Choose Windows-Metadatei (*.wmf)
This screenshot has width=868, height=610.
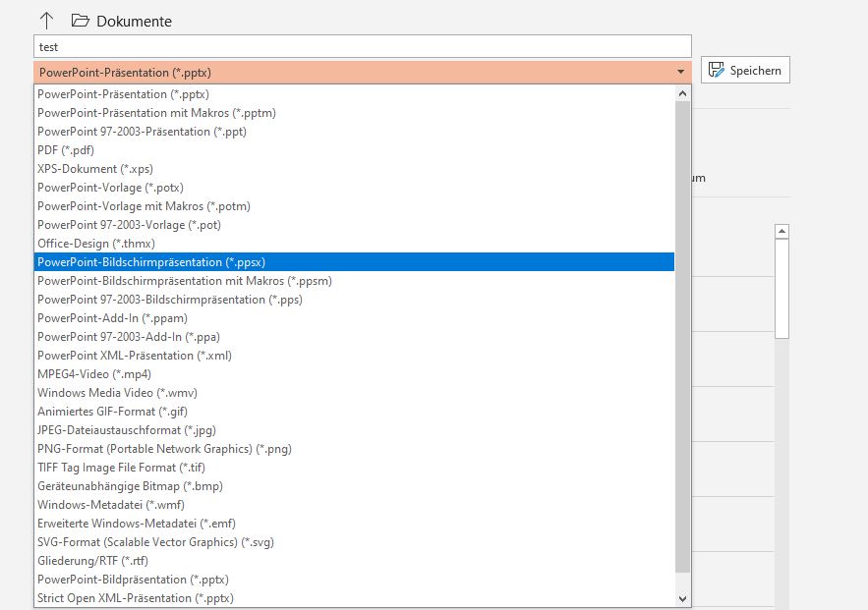point(354,505)
